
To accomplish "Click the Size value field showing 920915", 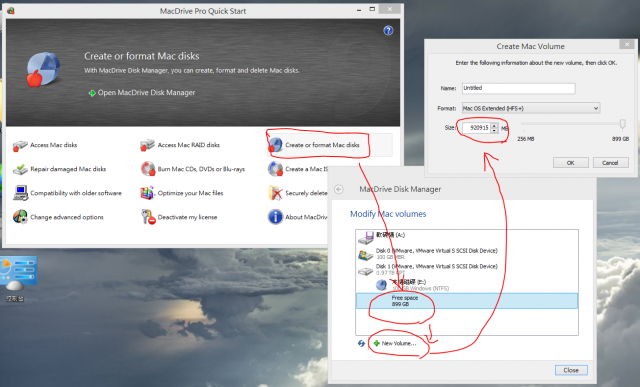I will (x=477, y=128).
